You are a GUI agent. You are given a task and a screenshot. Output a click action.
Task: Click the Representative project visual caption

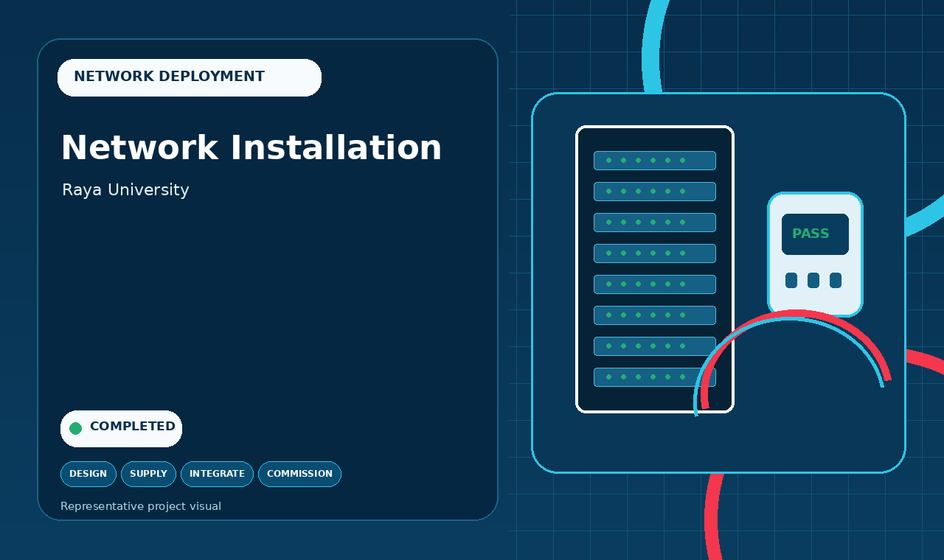141,506
